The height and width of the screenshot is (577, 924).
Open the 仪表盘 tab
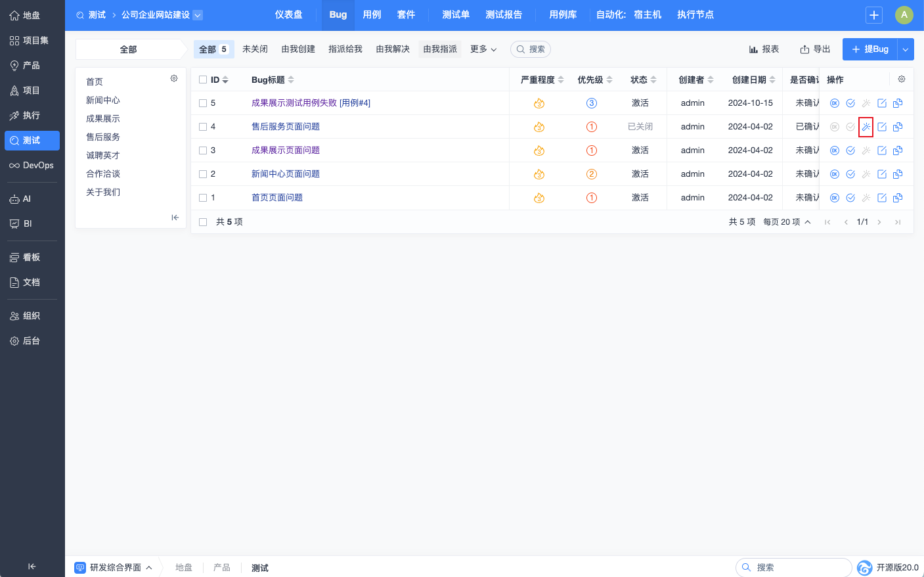coord(289,14)
